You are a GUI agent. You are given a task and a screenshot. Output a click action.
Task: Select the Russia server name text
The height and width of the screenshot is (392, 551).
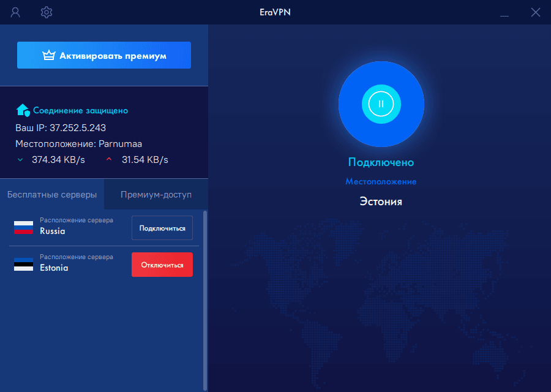coord(53,231)
